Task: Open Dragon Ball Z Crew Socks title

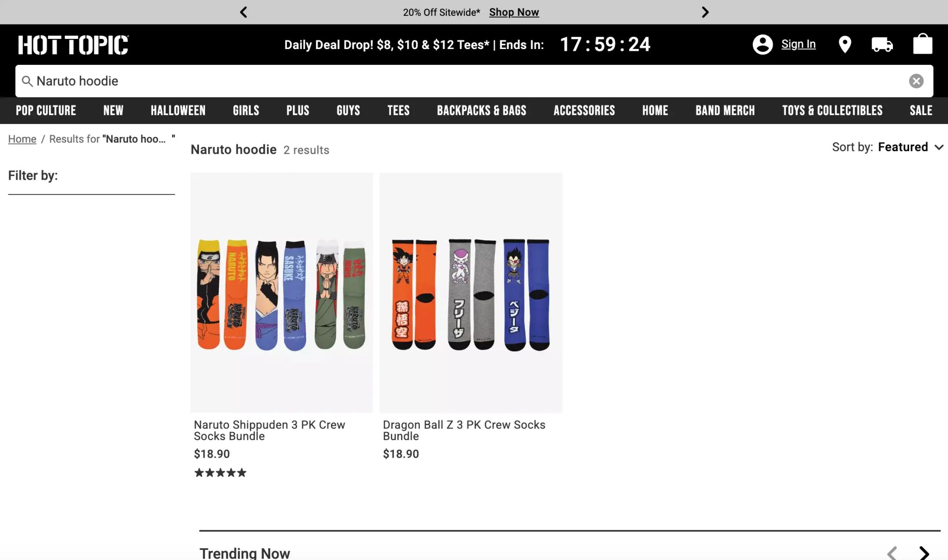Action: pyautogui.click(x=464, y=430)
